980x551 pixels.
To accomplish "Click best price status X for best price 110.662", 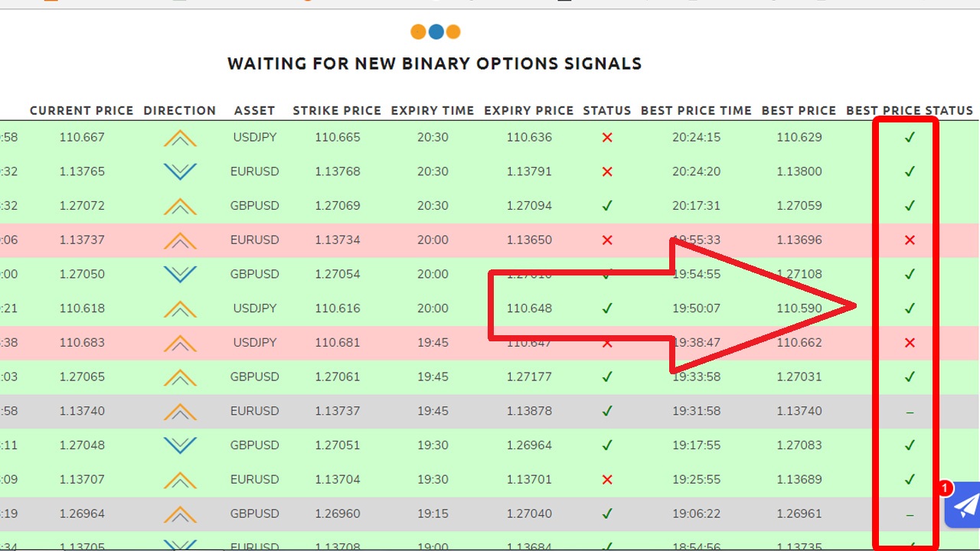I will coord(910,343).
